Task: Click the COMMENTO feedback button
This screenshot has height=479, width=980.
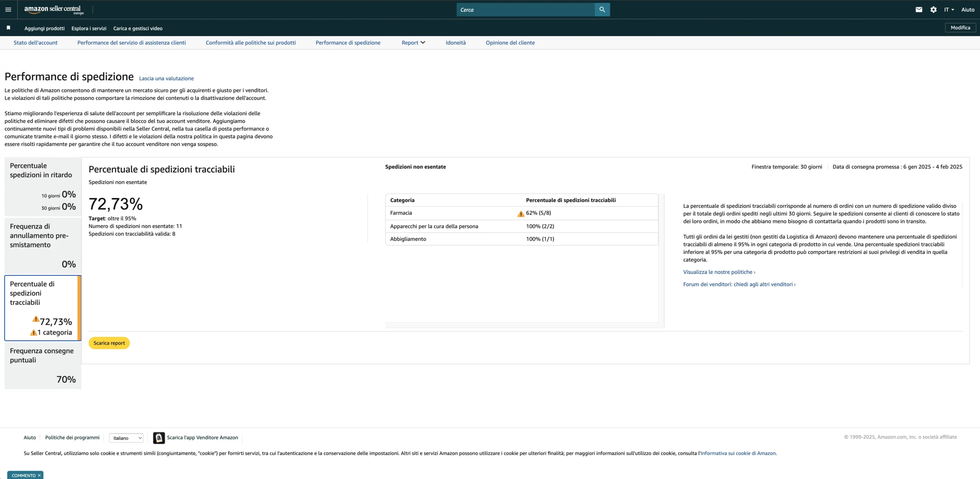Action: pos(23,476)
